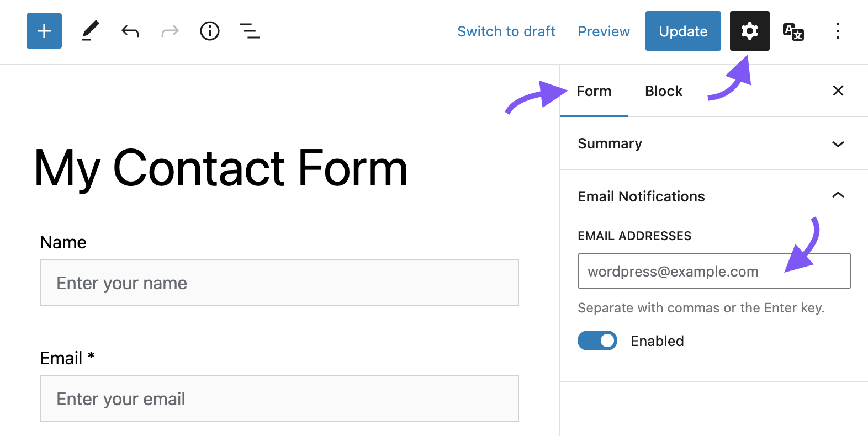This screenshot has width=868, height=436.
Task: Open the list view outline
Action: pos(250,31)
